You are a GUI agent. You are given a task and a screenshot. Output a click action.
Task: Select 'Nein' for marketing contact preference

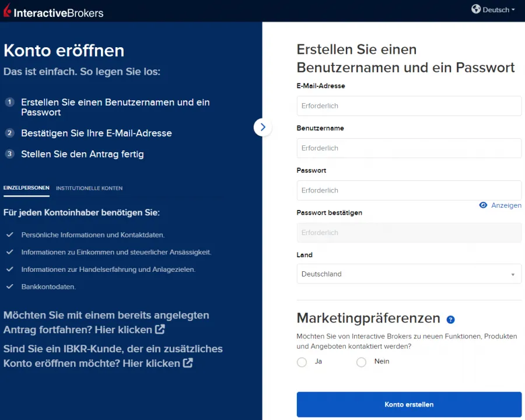coord(361,362)
